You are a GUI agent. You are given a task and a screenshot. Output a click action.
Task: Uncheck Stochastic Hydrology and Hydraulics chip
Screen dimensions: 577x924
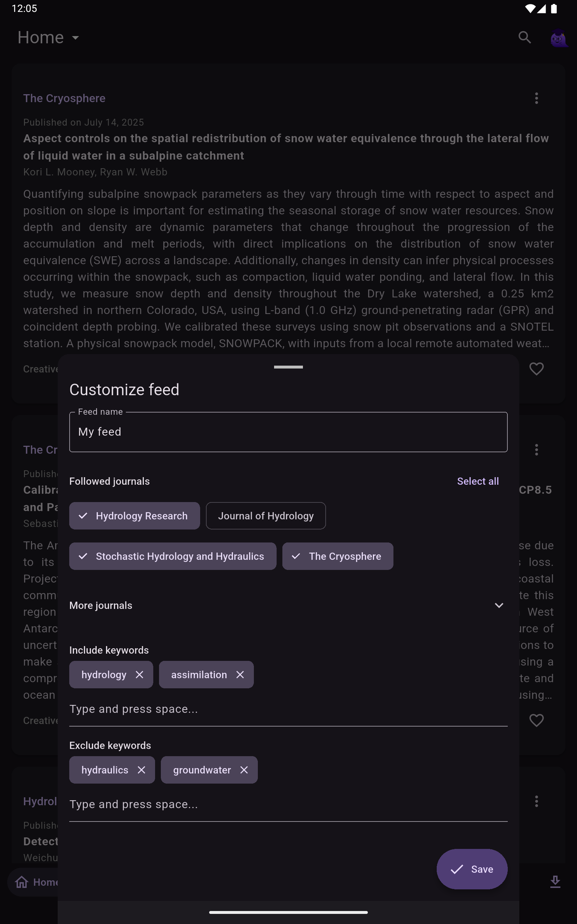tap(172, 556)
